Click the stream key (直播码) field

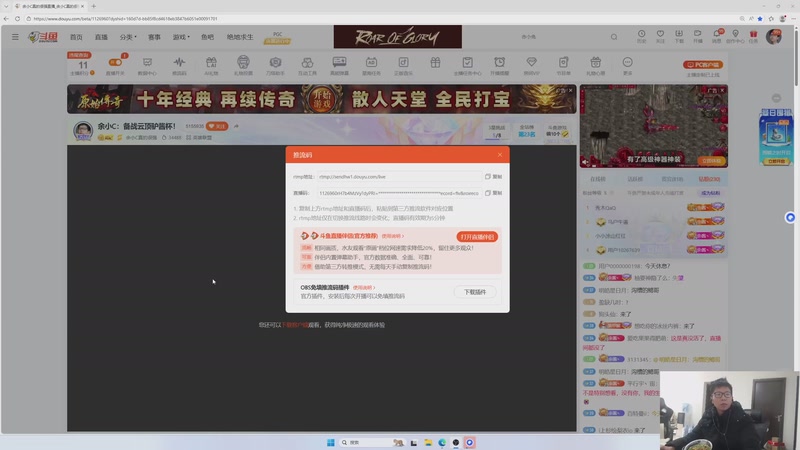(399, 193)
